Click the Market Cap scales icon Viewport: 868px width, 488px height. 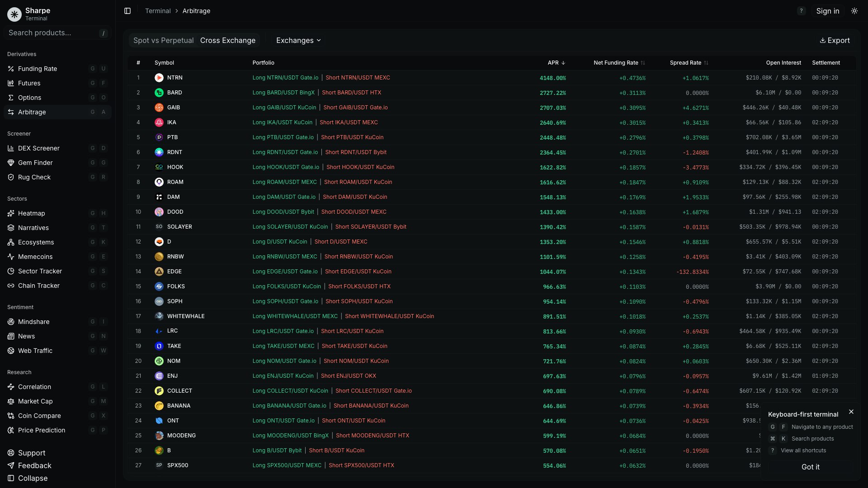[x=11, y=401]
